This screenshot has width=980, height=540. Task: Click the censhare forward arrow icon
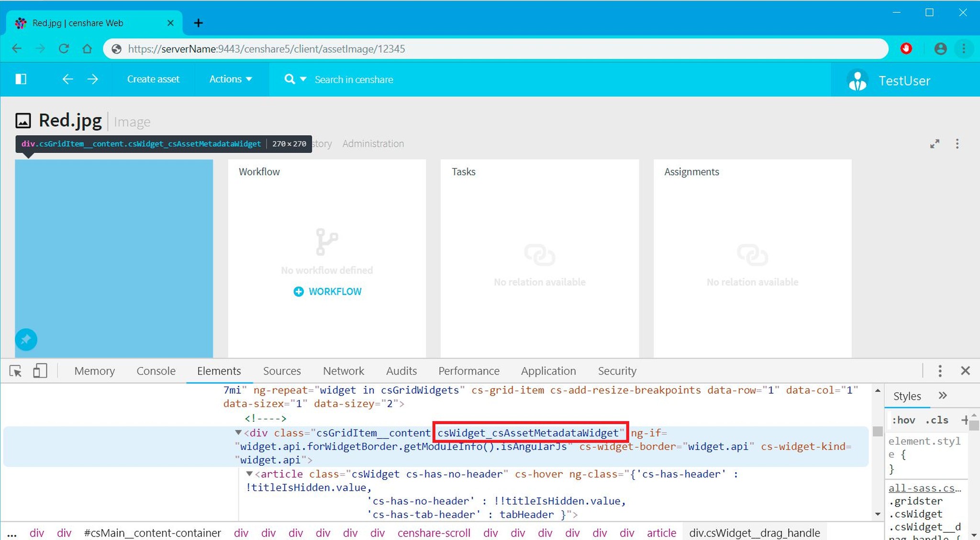(93, 79)
